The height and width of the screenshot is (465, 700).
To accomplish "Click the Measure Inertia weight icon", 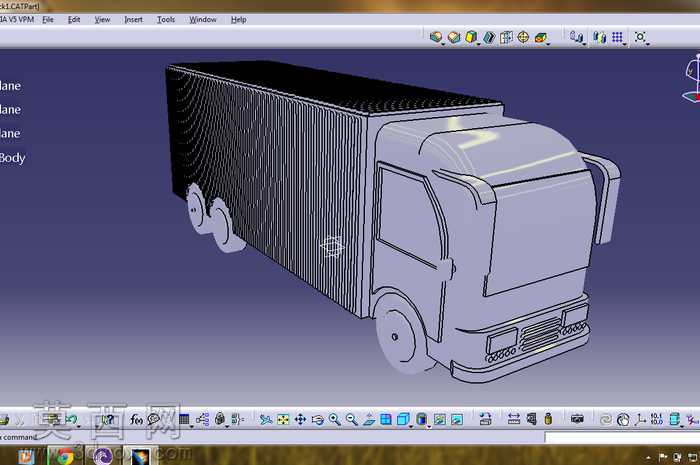I will pos(548,419).
